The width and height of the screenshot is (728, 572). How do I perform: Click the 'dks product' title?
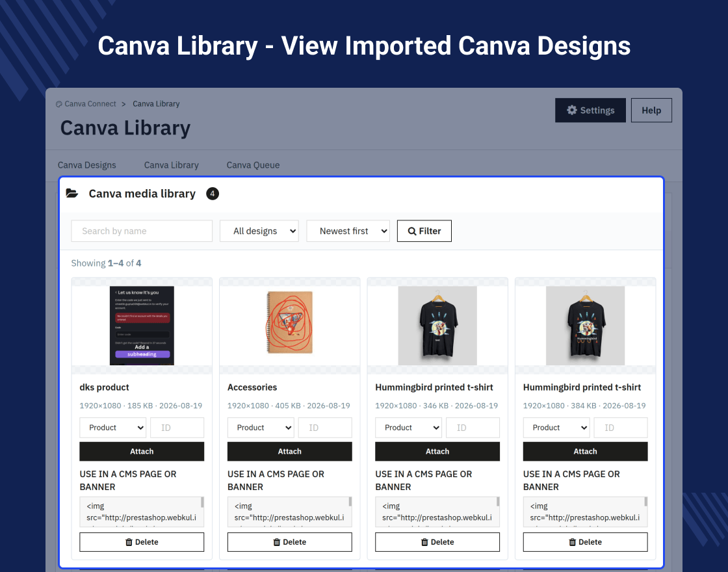click(105, 387)
